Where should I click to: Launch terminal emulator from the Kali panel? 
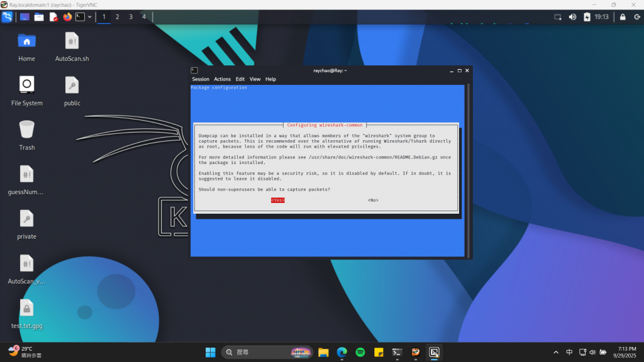point(80,17)
